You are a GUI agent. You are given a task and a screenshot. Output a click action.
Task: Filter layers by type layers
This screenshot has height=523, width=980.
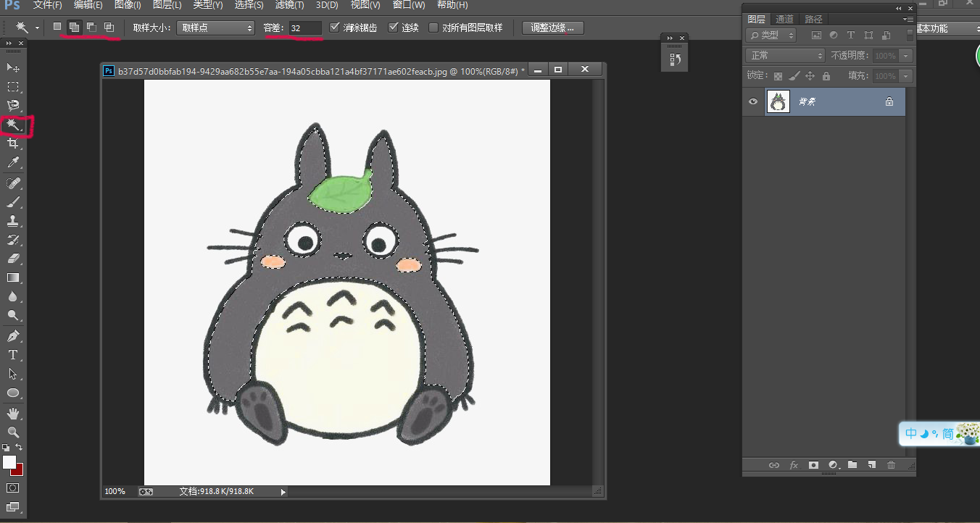coord(851,35)
